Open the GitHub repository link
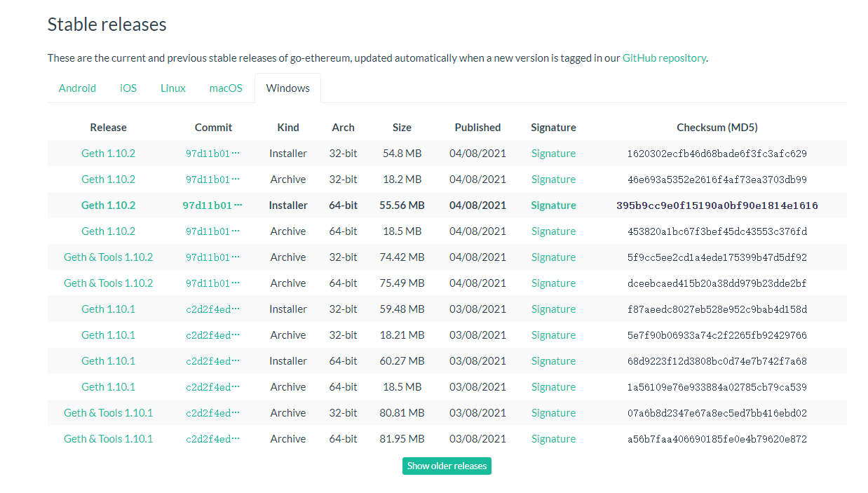This screenshot has width=868, height=493. point(664,58)
